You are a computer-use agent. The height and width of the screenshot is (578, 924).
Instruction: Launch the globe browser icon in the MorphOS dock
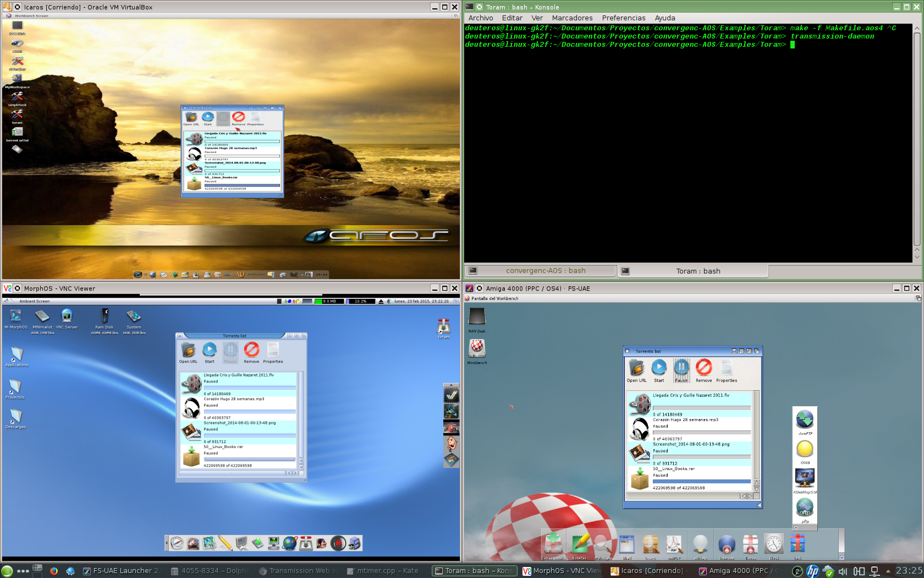point(290,543)
